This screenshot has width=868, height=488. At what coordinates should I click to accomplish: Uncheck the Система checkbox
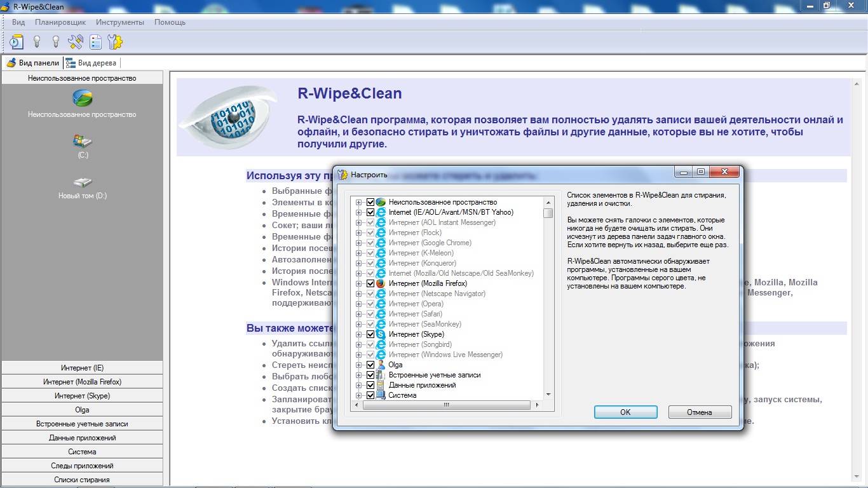tap(370, 395)
